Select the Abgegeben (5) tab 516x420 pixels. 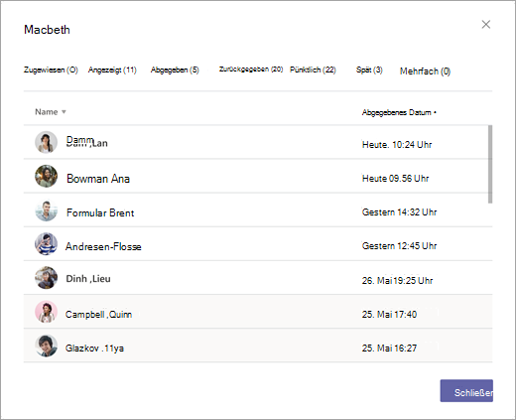(175, 70)
